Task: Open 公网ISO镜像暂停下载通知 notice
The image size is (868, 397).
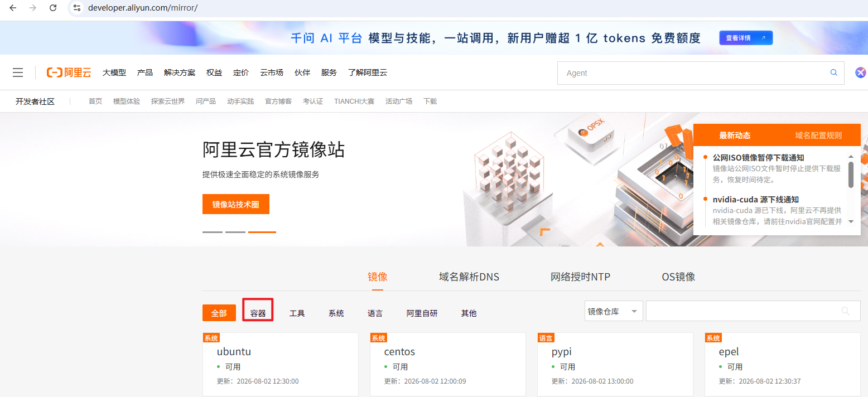Action: click(x=758, y=158)
